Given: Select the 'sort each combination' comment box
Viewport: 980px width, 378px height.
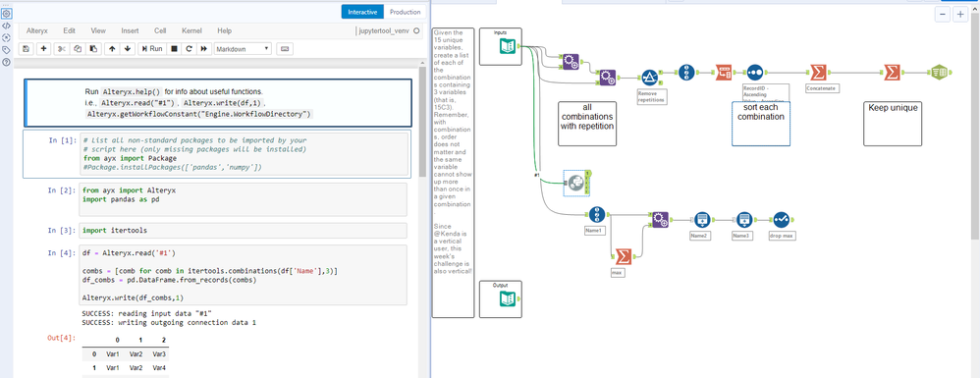Looking at the screenshot, I should (761, 123).
